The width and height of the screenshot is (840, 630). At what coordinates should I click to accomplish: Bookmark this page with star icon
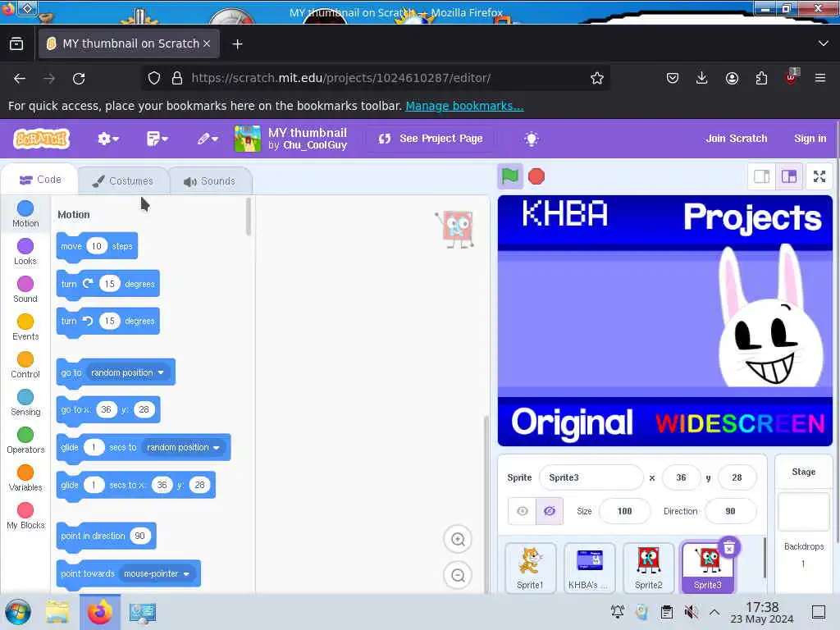click(597, 78)
